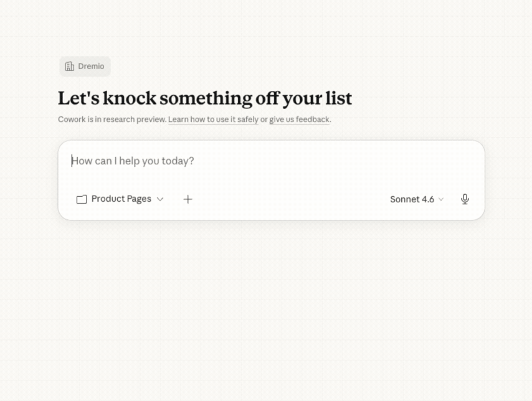532x401 pixels.
Task: Click the microphone voice input icon
Action: pos(465,199)
